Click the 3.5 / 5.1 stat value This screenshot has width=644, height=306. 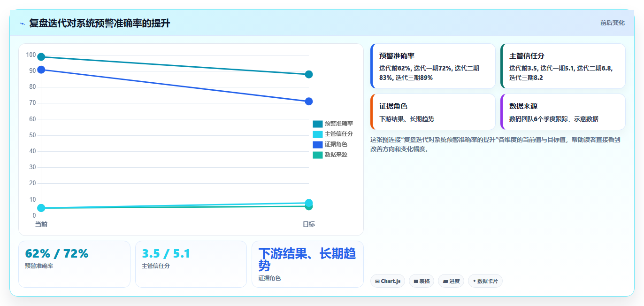click(x=166, y=254)
